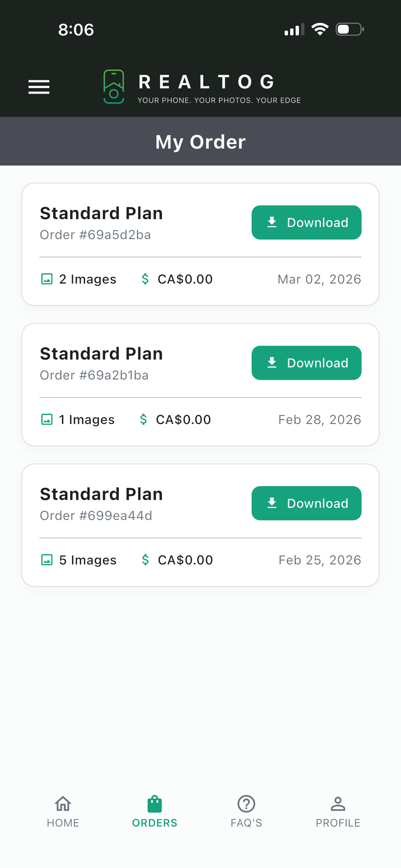This screenshot has width=401, height=868.
Task: Select the Orders shopping bag icon
Action: click(x=155, y=804)
